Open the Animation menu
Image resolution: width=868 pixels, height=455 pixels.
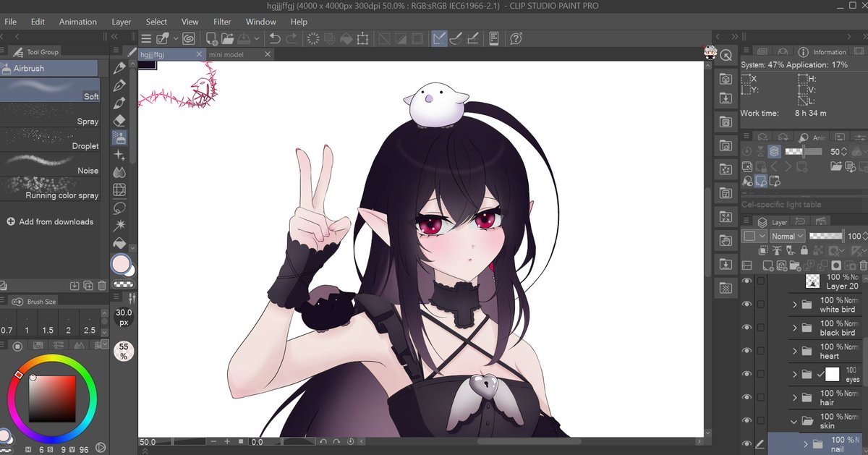(77, 22)
